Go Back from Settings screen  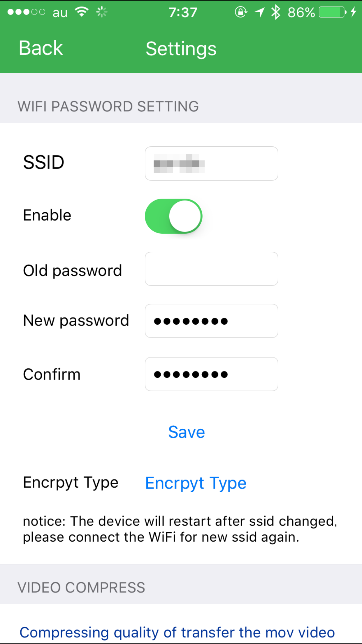pos(41,48)
